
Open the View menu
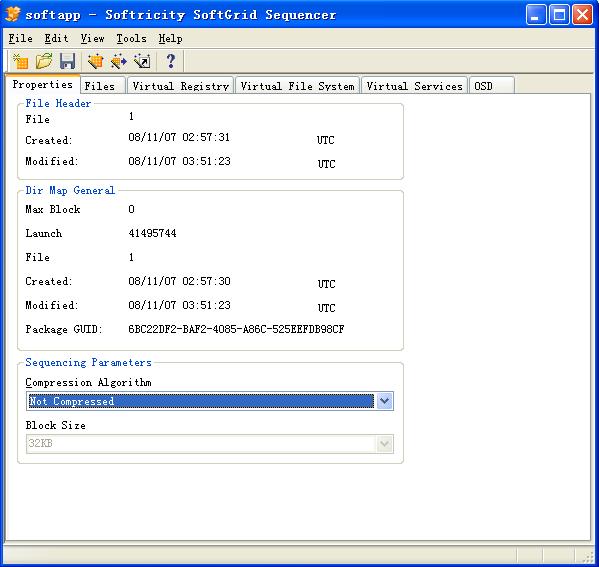(x=92, y=39)
